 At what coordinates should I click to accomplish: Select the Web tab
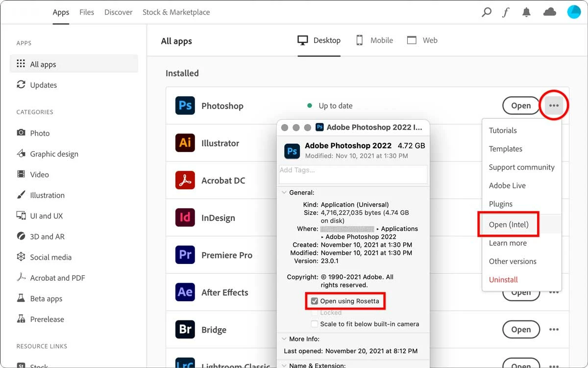[422, 40]
